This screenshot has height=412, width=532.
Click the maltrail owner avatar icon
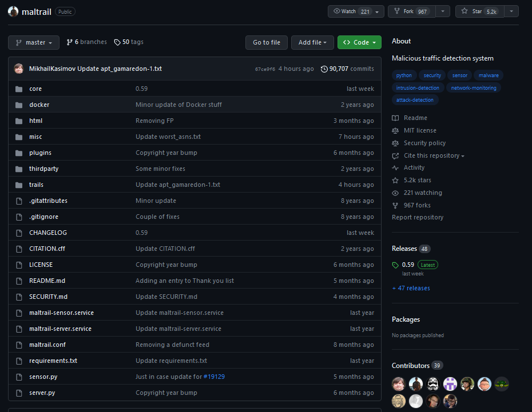pos(13,11)
